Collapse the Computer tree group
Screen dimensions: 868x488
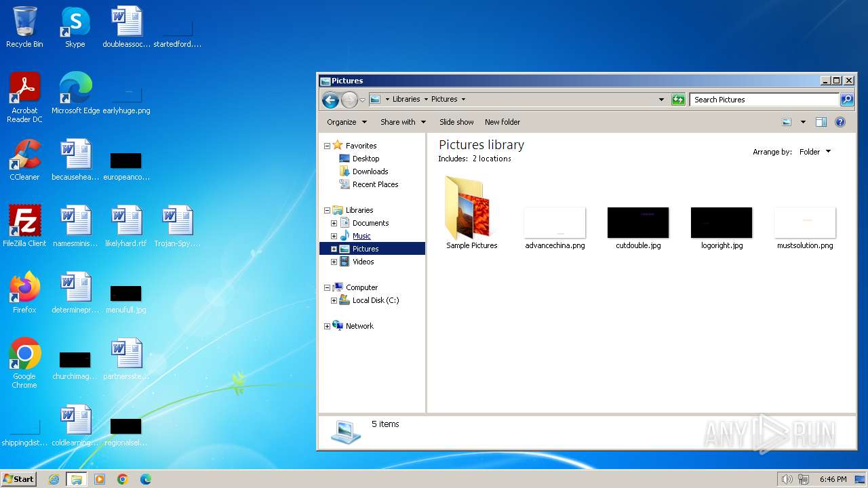click(327, 287)
